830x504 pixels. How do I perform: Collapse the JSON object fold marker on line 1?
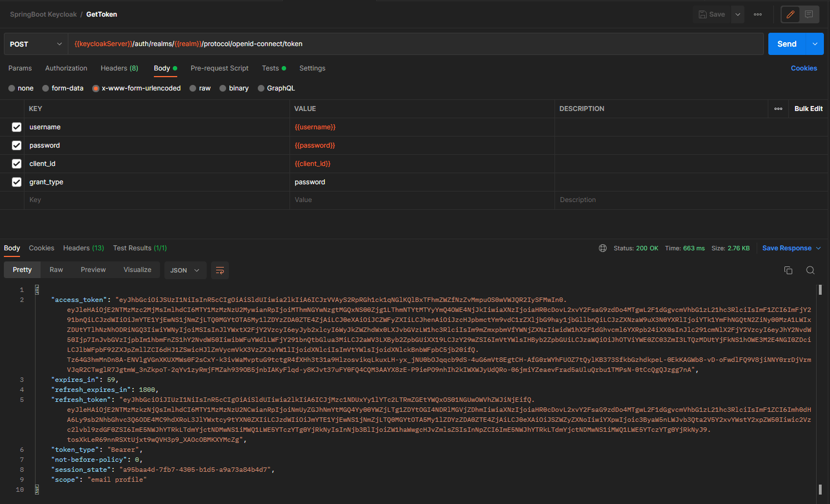37,290
